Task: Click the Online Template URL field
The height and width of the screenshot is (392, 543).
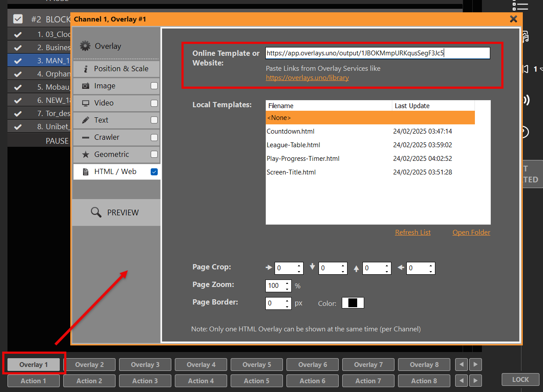Action: click(x=377, y=53)
